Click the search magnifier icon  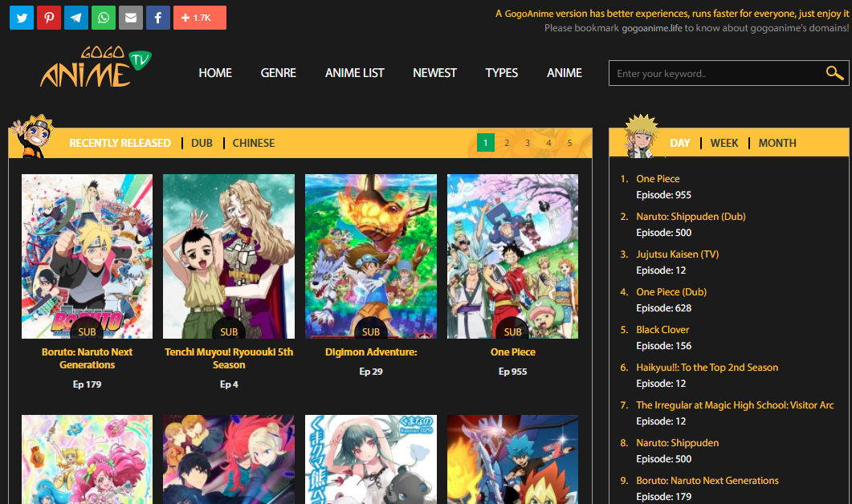pos(834,73)
